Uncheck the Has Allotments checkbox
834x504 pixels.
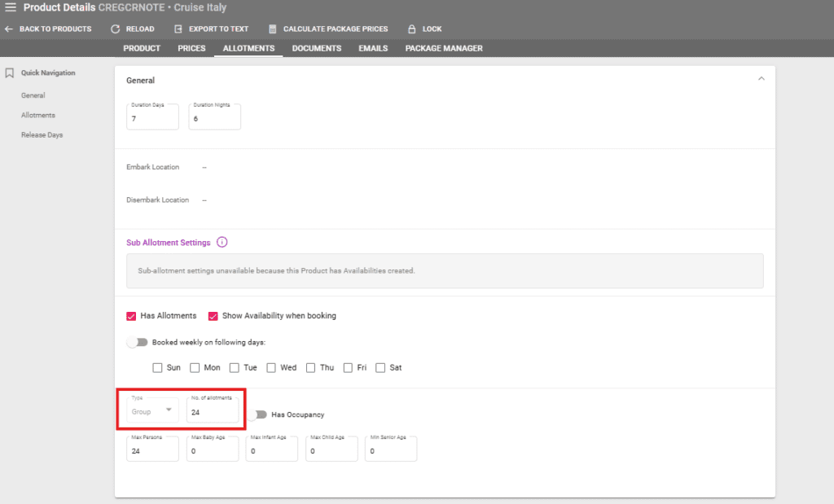132,316
